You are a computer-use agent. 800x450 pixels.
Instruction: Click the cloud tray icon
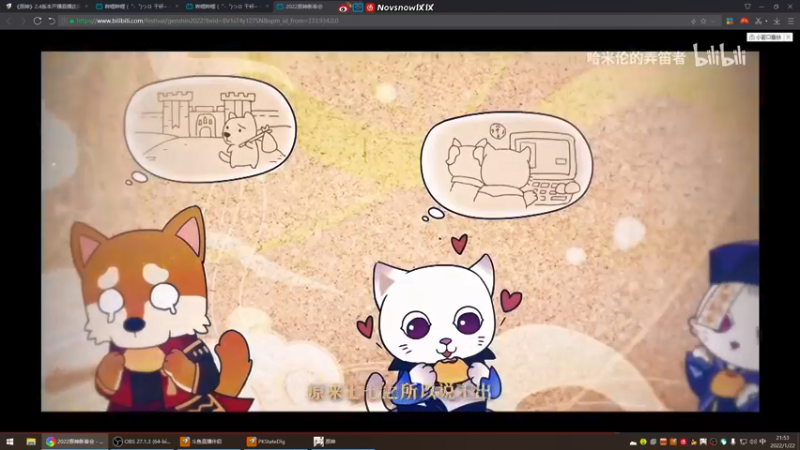click(633, 442)
